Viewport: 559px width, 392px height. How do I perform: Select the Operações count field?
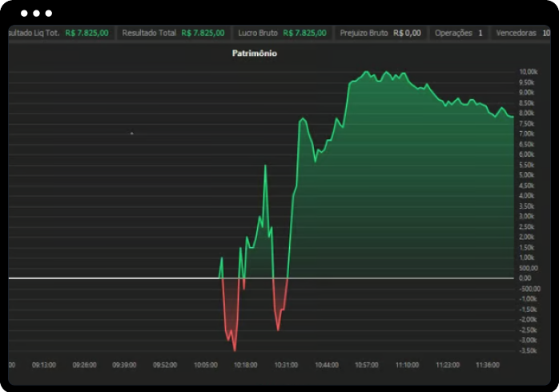click(458, 33)
